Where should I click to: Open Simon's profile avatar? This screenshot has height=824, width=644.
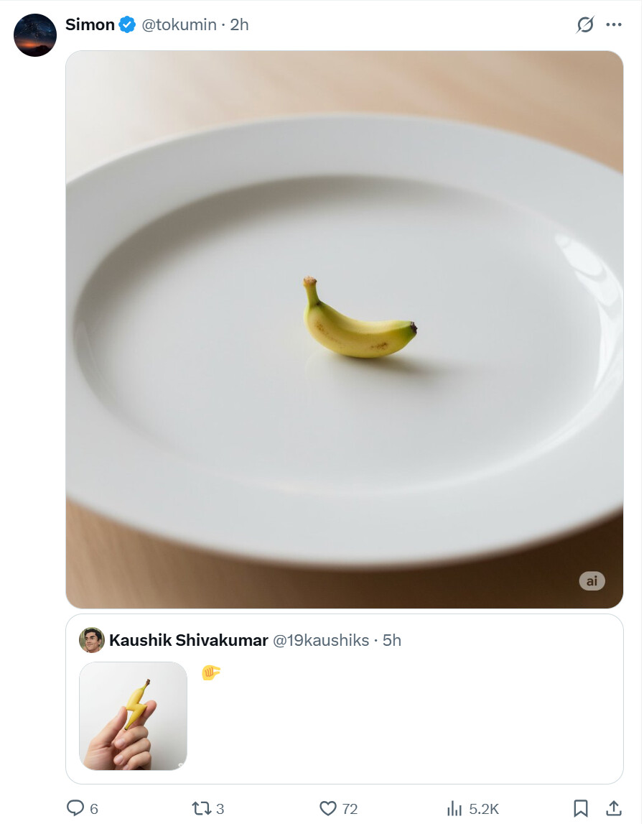tap(34, 35)
